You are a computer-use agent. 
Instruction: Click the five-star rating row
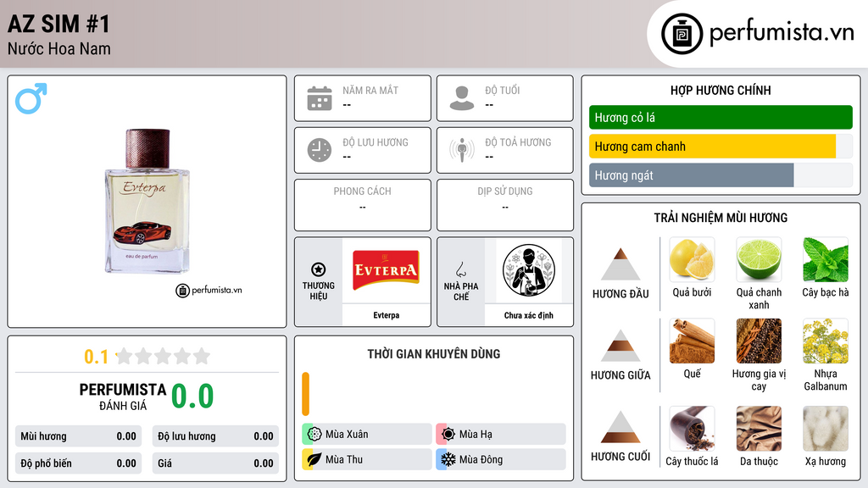[164, 357]
